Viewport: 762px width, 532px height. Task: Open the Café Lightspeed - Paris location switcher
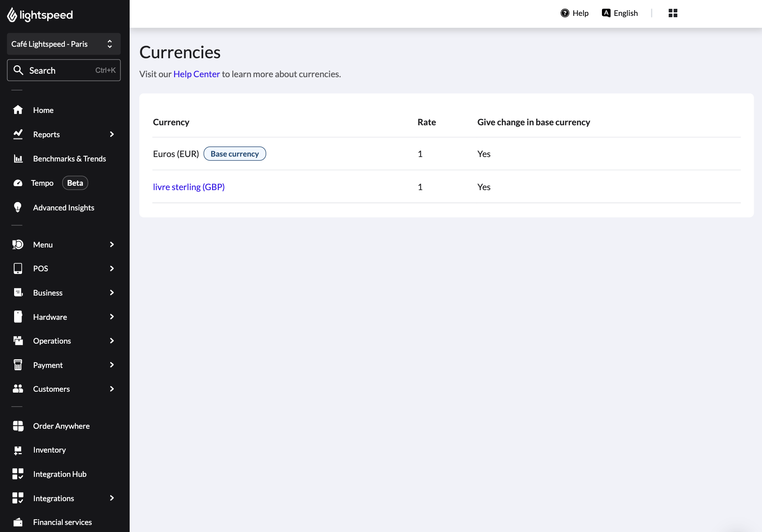63,44
